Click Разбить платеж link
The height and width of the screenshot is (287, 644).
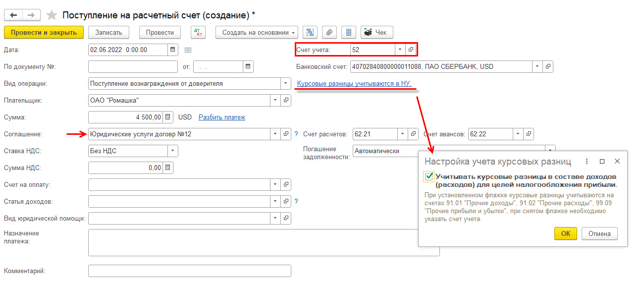coord(222,117)
